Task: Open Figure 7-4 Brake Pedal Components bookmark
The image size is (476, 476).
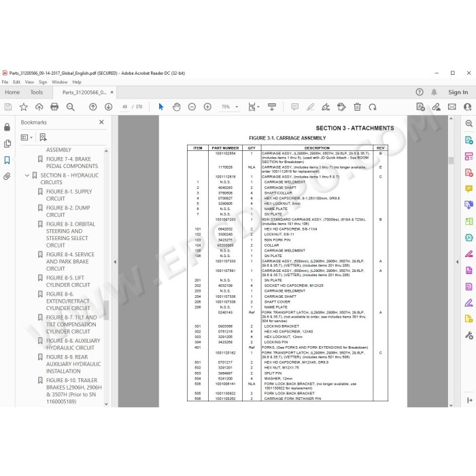Action: [72, 163]
